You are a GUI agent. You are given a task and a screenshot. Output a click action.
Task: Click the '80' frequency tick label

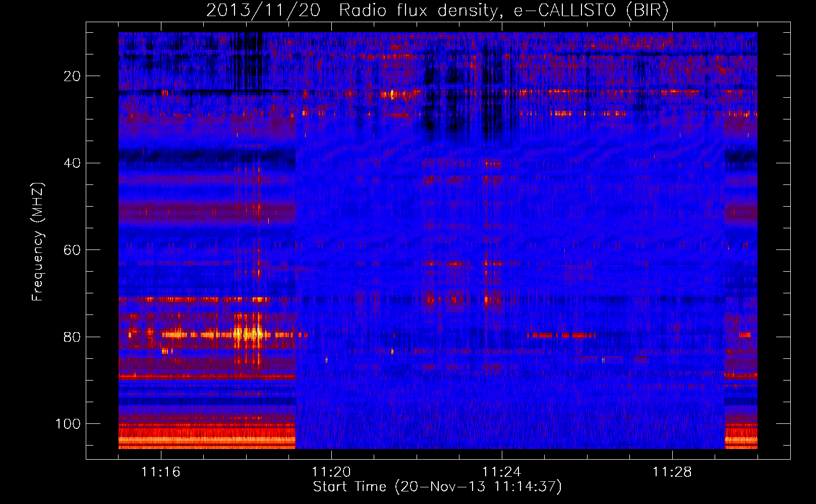coord(72,337)
